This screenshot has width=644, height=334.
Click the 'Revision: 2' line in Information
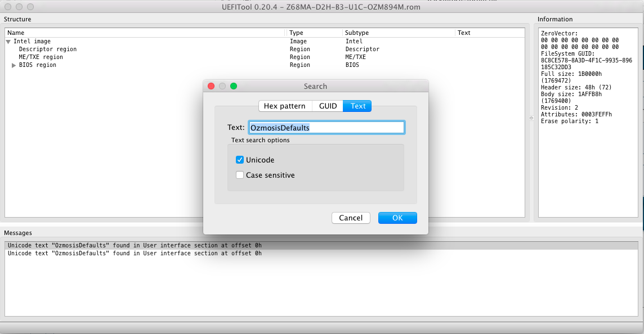click(560, 107)
